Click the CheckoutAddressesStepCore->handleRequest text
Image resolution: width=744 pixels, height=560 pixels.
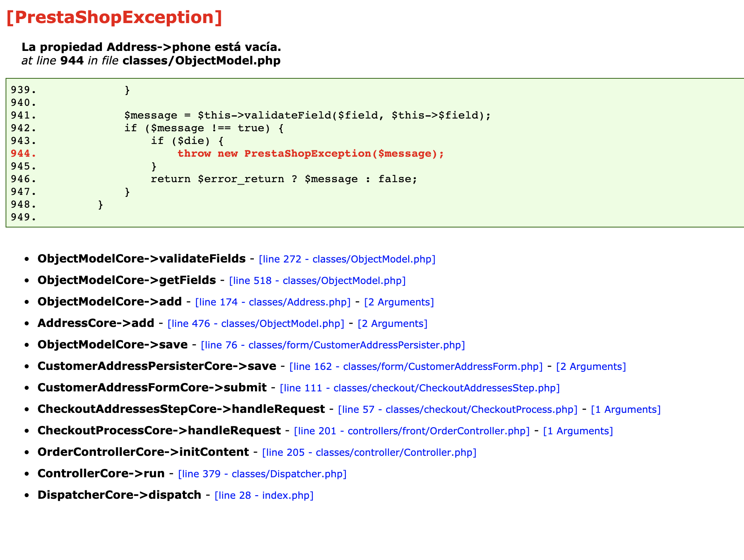[x=181, y=409]
